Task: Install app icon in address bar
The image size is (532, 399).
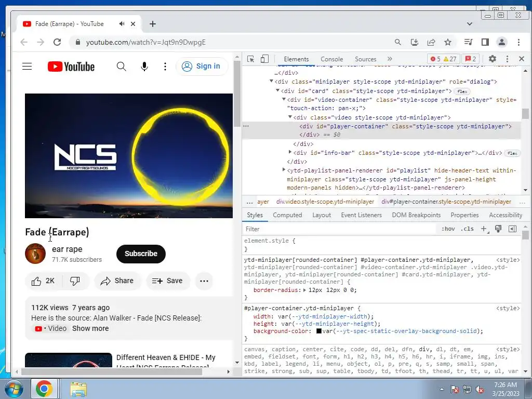Action: [414, 42]
